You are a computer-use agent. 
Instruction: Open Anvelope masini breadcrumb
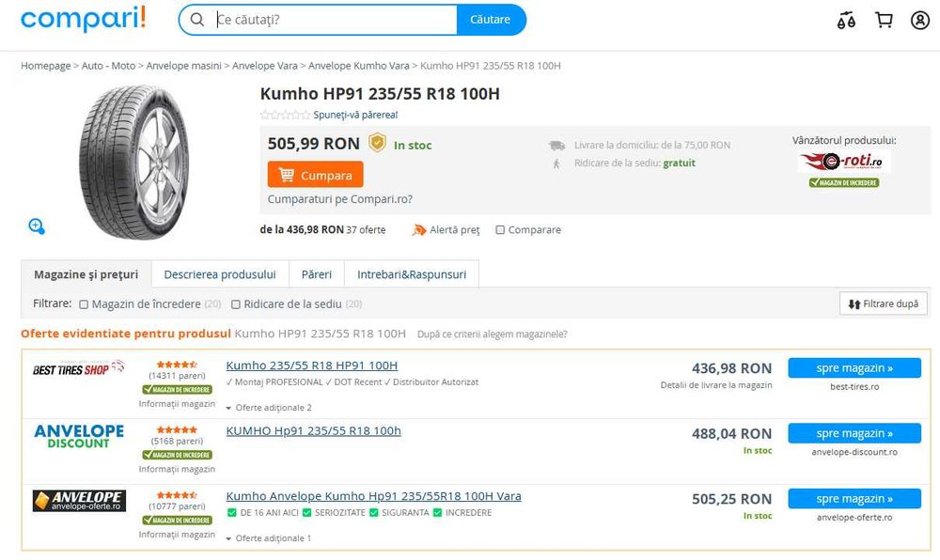[184, 65]
